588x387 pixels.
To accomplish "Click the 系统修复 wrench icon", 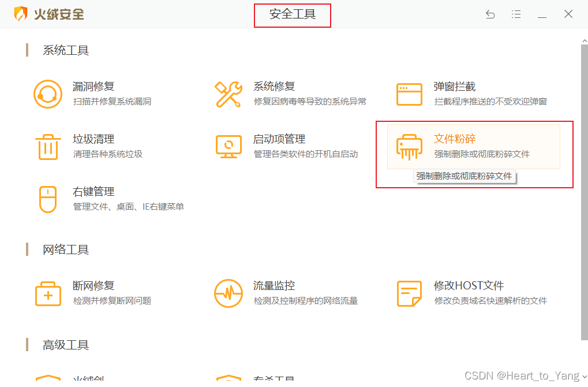I will click(x=228, y=94).
